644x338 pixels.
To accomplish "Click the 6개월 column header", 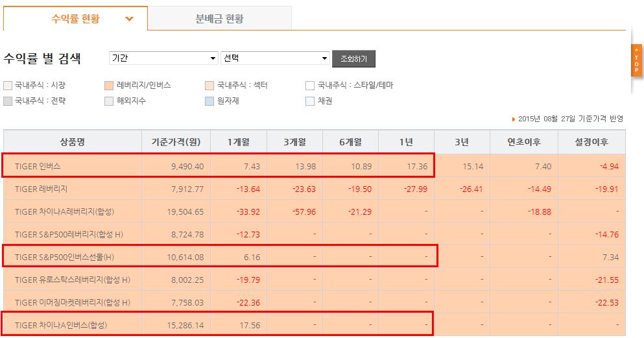I will click(x=351, y=142).
